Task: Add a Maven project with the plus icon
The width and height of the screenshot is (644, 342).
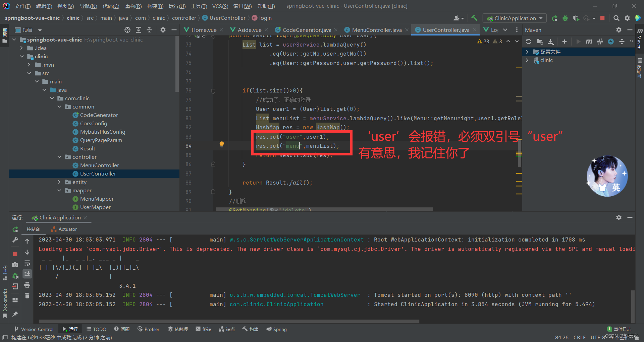Action: 565,42
